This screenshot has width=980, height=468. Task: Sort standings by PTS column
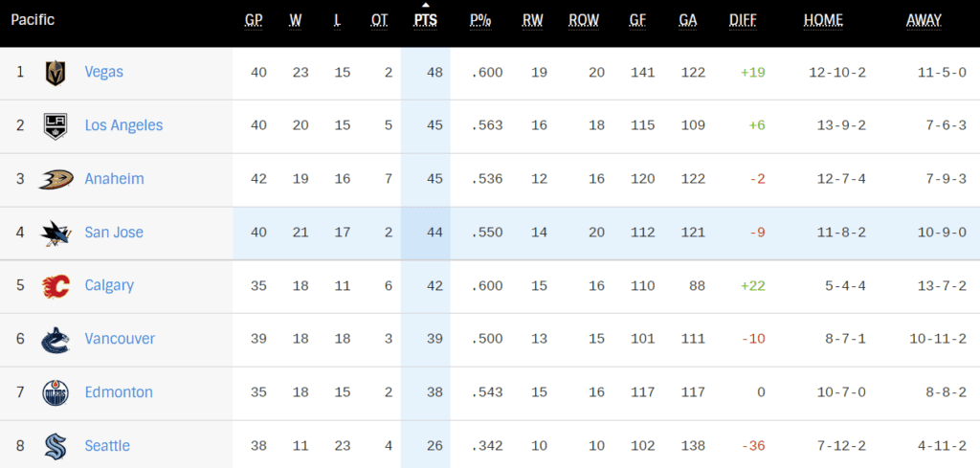(425, 20)
